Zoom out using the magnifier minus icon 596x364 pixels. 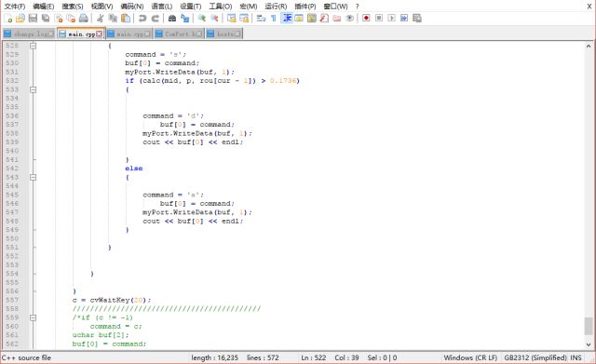(x=214, y=19)
